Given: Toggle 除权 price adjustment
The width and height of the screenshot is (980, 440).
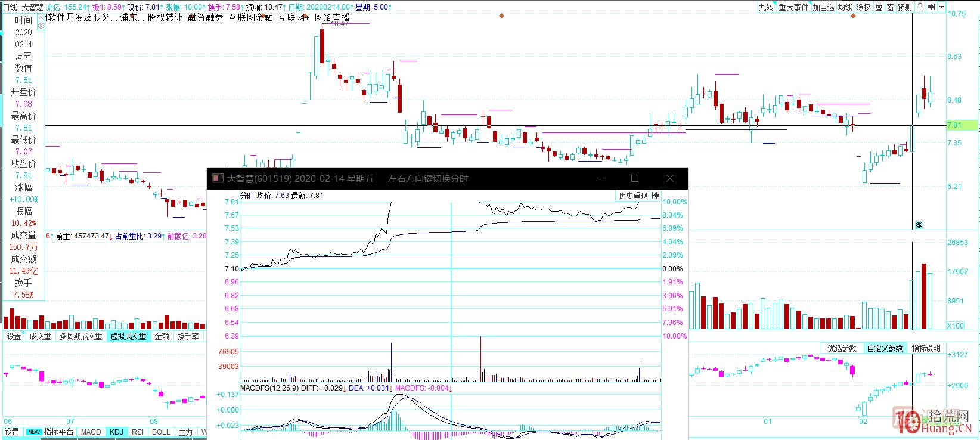Looking at the screenshot, I should click(863, 7).
